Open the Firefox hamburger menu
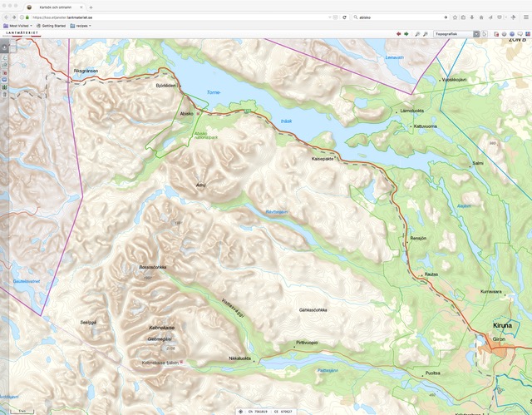The width and height of the screenshot is (532, 415). [525, 17]
